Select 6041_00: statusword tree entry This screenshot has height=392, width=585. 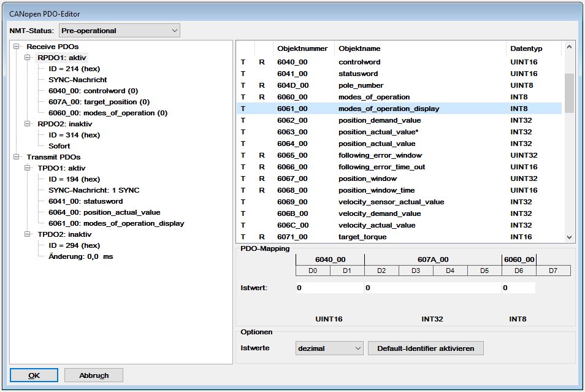coord(85,201)
